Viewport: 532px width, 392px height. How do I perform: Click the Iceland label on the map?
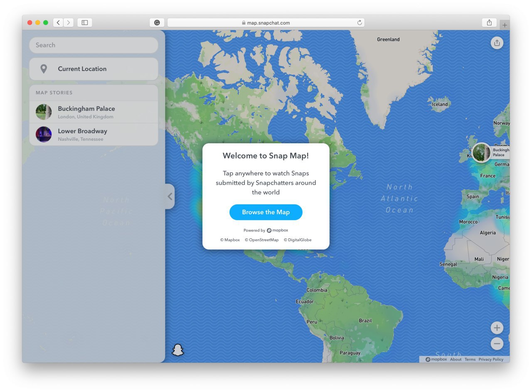click(x=440, y=104)
